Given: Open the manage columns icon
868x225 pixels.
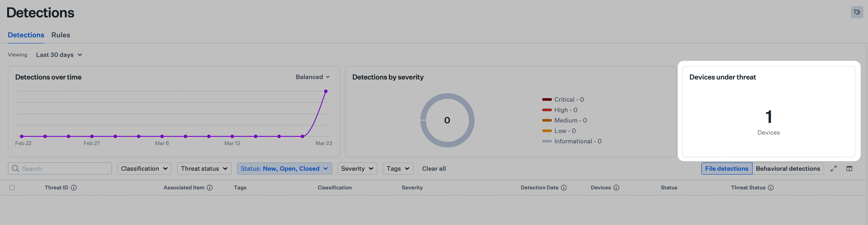Looking at the screenshot, I should 850,168.
